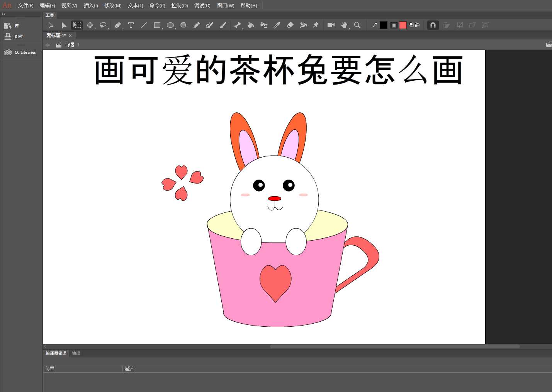
Task: Open the Commands menu
Action: [x=157, y=5]
